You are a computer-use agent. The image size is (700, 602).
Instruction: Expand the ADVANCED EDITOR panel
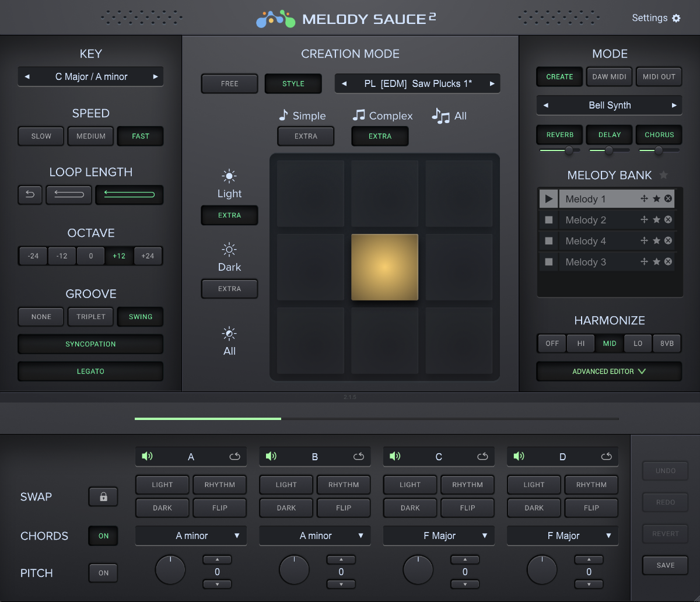pos(609,372)
